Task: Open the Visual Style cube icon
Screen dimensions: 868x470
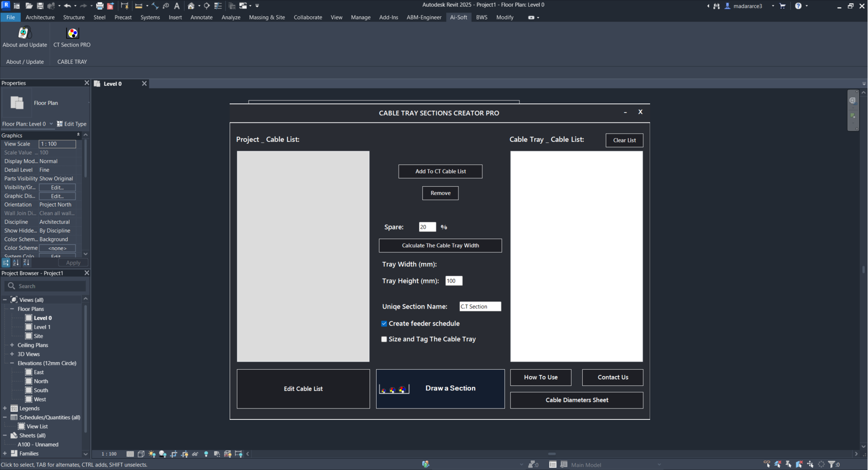Action: (x=141, y=454)
